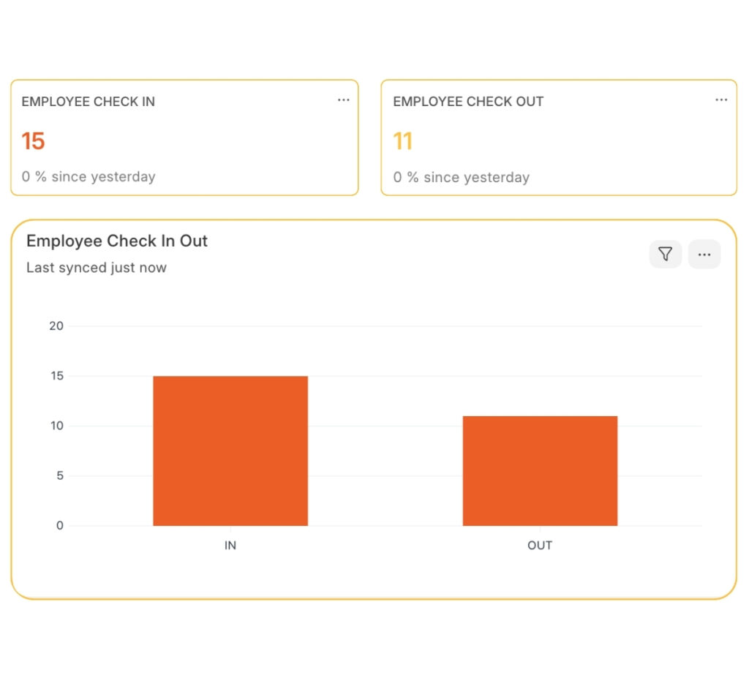Click the check-out count showing 11

(402, 140)
